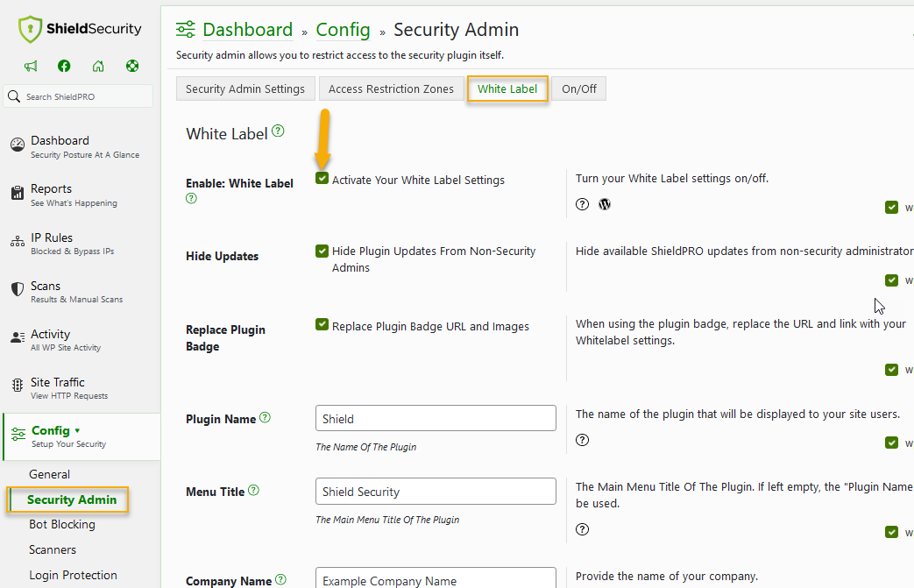Screen dimensions: 914x588
Task: Open the On/Off tab
Action: click(x=579, y=89)
